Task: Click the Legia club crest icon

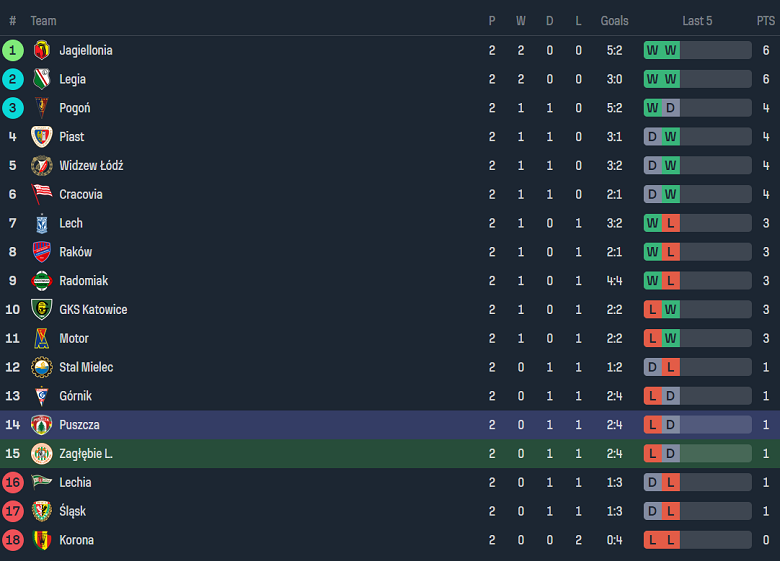Action: [x=41, y=79]
